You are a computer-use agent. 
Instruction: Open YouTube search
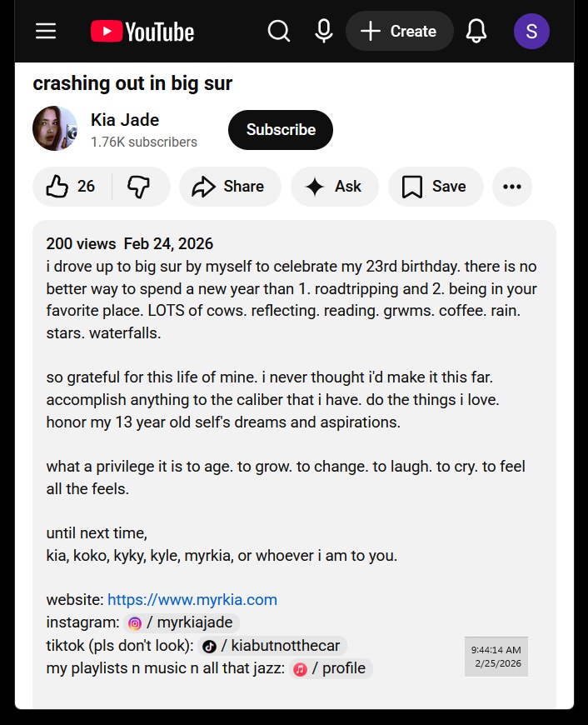point(279,32)
